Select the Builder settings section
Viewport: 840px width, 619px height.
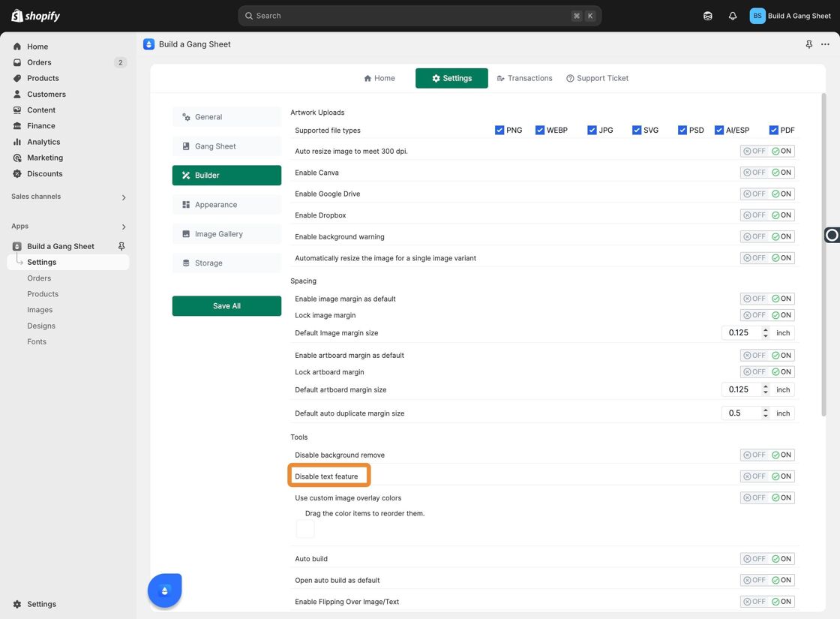pyautogui.click(x=226, y=176)
